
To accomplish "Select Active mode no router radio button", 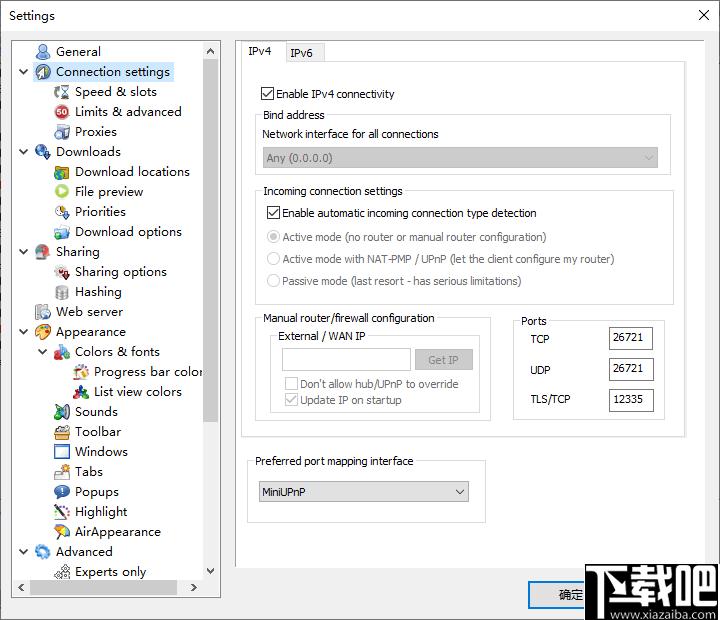I will (273, 237).
